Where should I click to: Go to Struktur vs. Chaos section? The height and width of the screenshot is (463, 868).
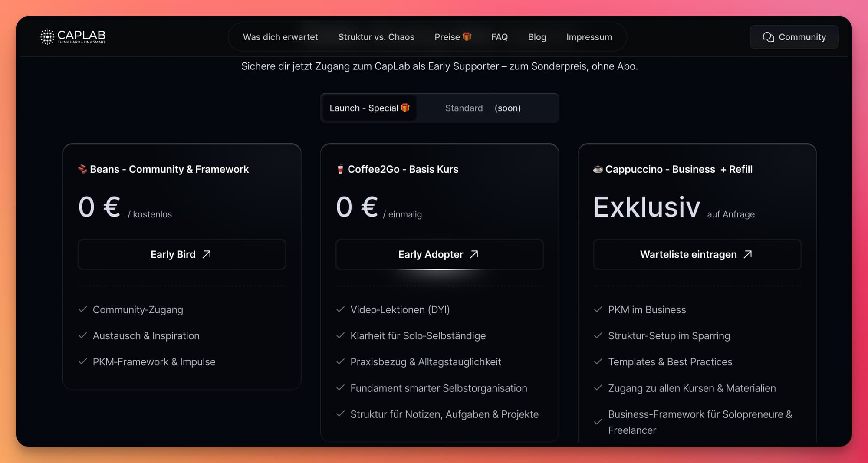point(376,37)
